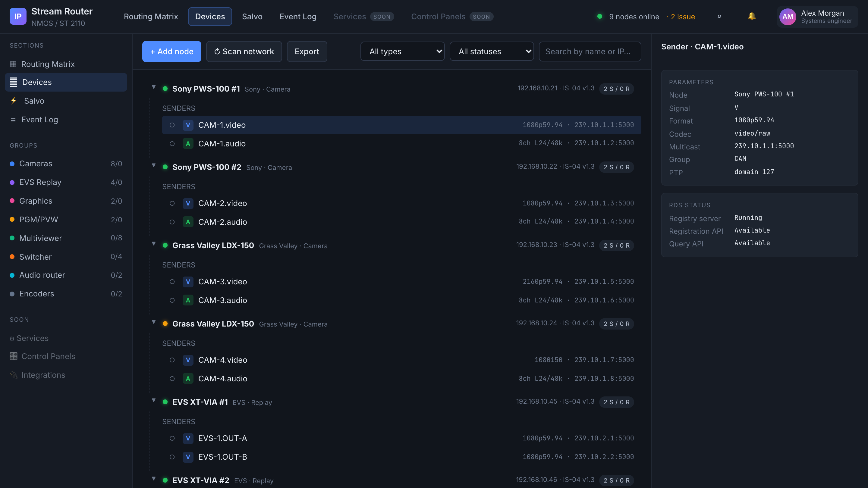
Task: Click the video V badge of CAM-4.video
Action: (x=188, y=360)
